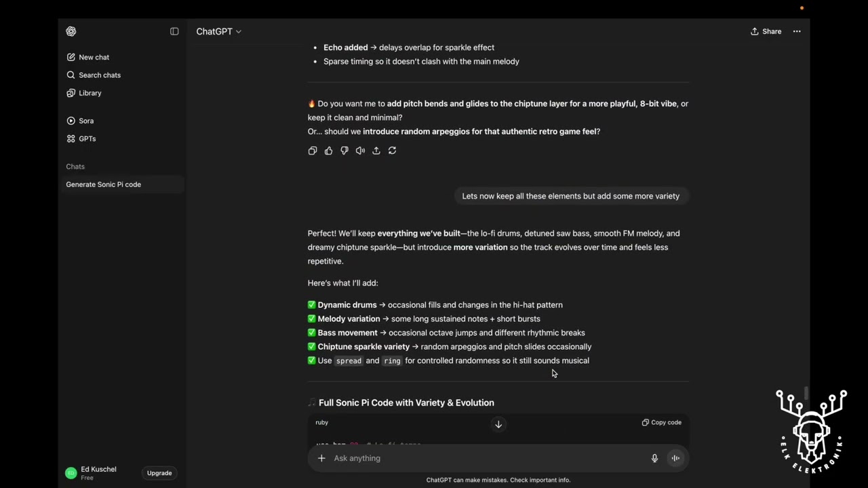Image resolution: width=868 pixels, height=488 pixels.
Task: Collapse the sidebar with the panel toggle icon
Action: [x=174, y=31]
